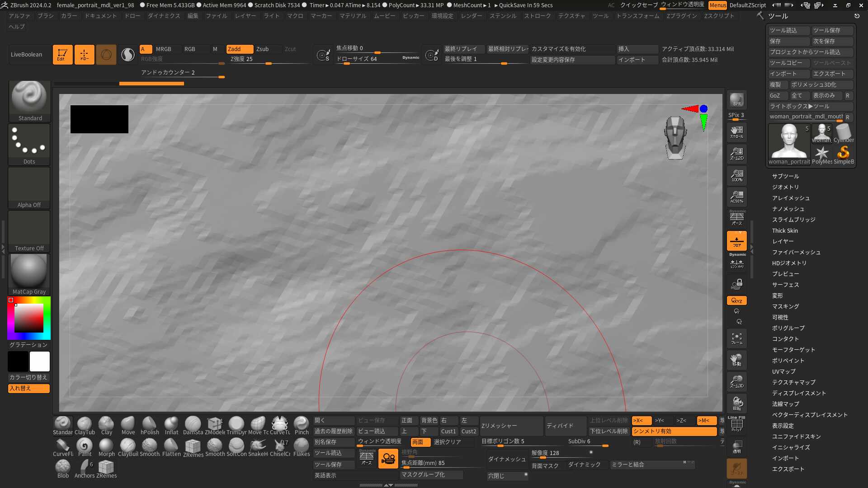868x488 pixels.
Task: Activate the PolyF wireframe display icon
Action: click(x=736, y=425)
